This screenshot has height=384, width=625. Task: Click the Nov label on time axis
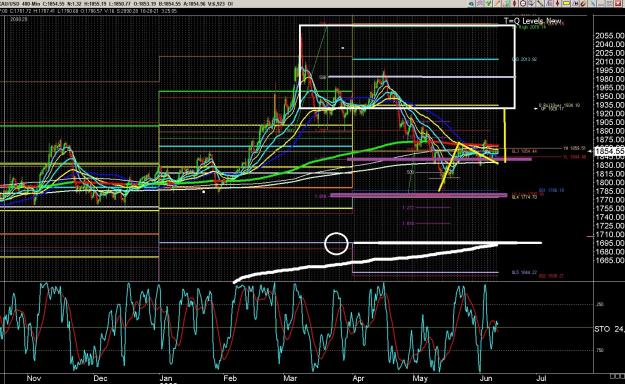pyautogui.click(x=34, y=378)
